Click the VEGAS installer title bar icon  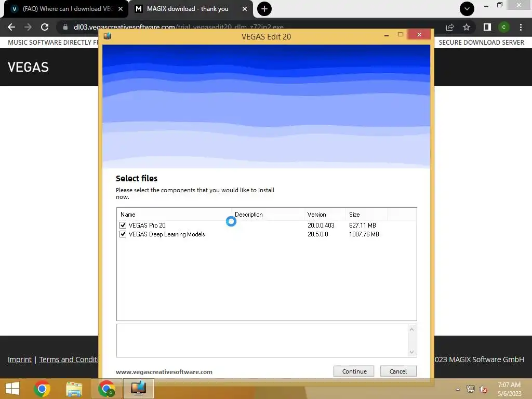pos(108,36)
